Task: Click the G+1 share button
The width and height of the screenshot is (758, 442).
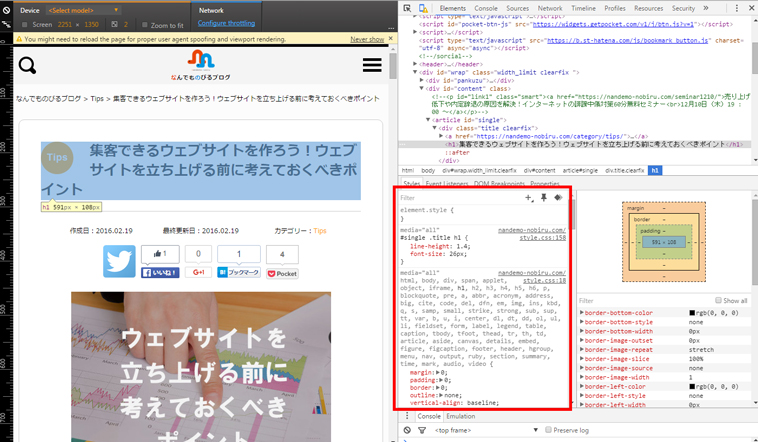Action: tap(198, 272)
